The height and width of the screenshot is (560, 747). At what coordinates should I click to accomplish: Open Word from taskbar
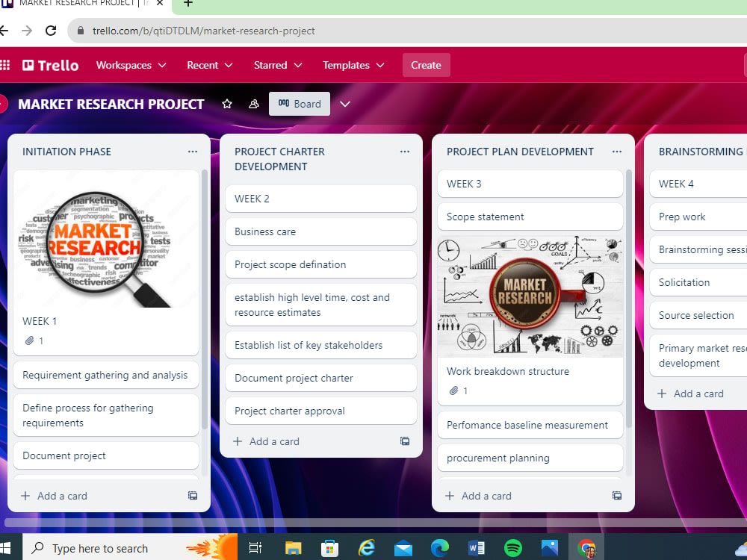477,548
